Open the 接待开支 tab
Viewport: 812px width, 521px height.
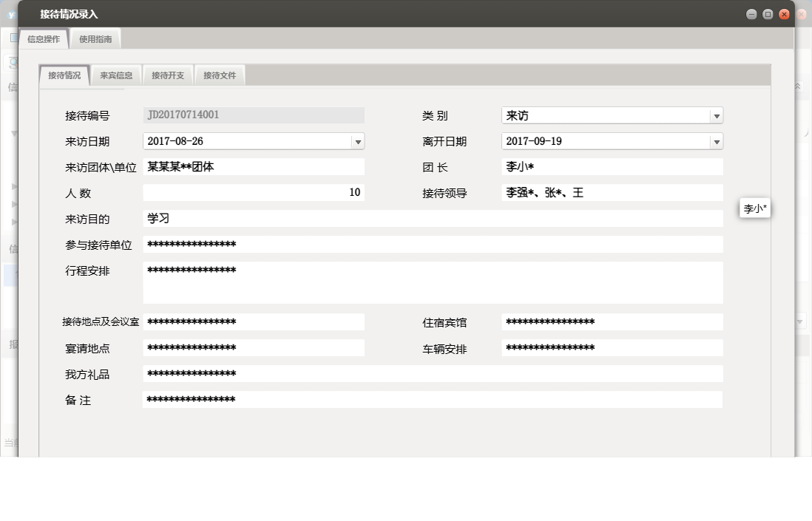tap(168, 74)
